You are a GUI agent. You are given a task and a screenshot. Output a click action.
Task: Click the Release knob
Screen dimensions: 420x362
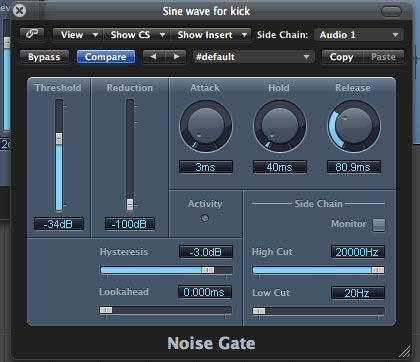click(354, 127)
